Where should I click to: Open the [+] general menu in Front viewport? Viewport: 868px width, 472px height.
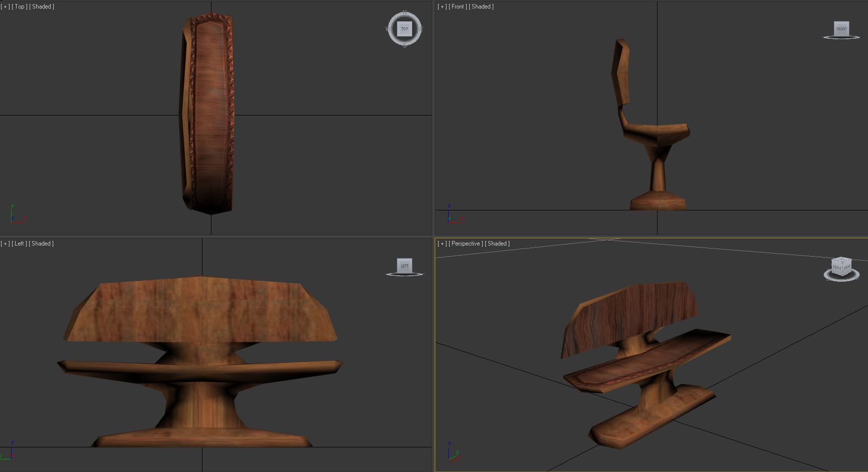click(x=442, y=7)
